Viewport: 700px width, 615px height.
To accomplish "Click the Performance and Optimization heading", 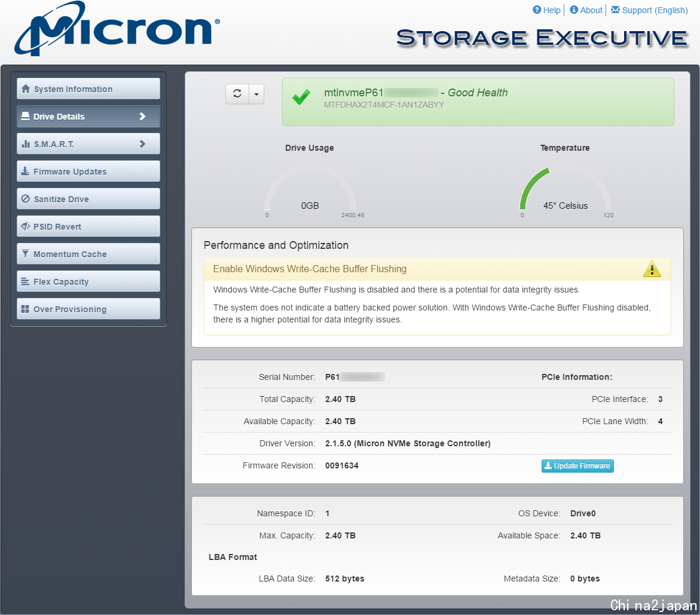I will click(x=276, y=245).
